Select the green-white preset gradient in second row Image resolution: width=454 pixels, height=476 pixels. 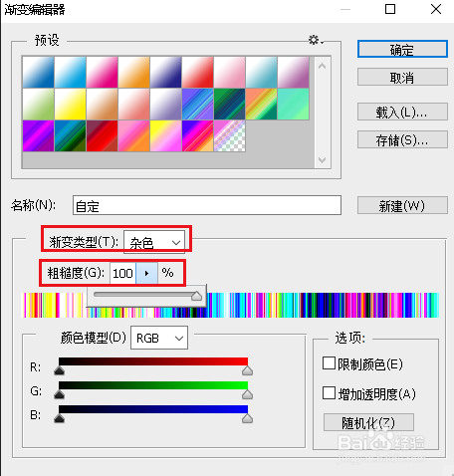tap(38, 104)
